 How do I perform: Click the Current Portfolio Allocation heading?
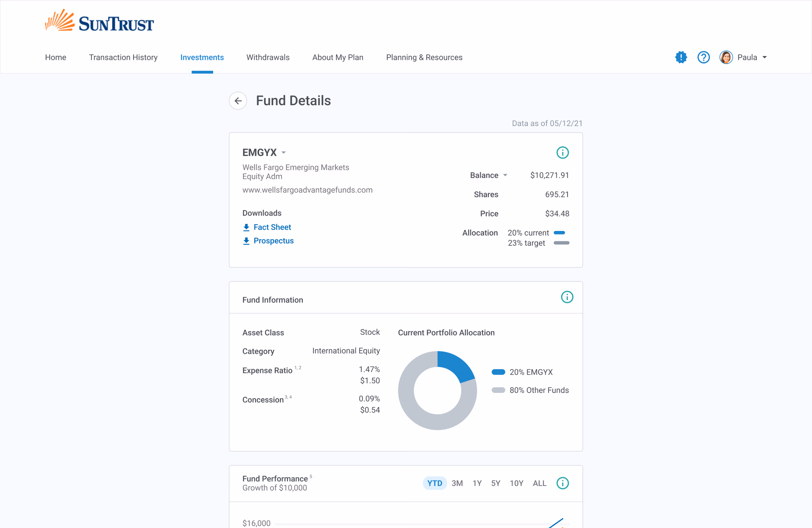(446, 333)
